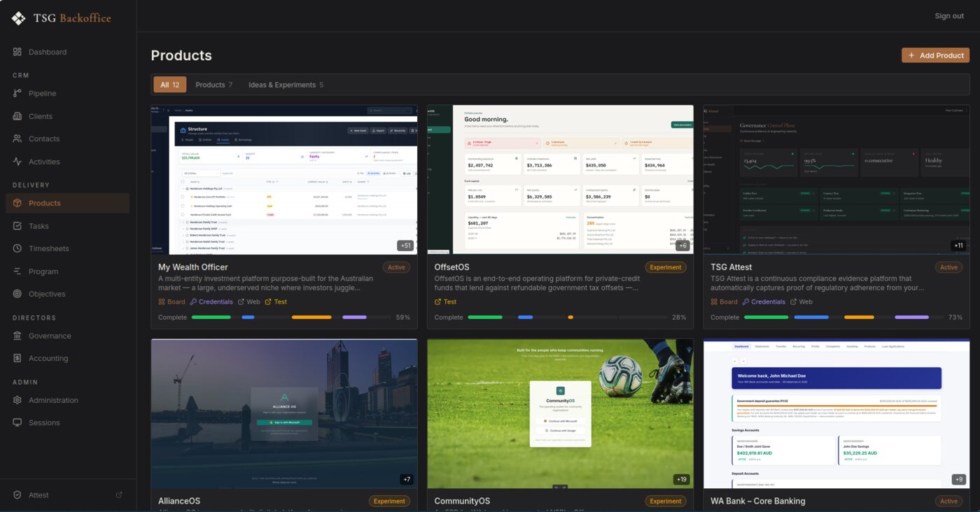Click the Timesheets clock icon
The image size is (980, 512).
click(17, 248)
